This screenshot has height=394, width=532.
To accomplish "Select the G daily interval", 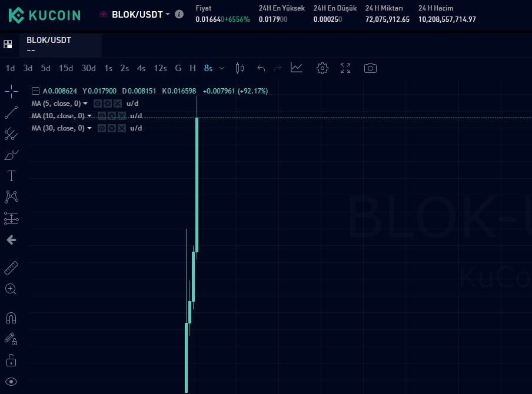I will (178, 68).
